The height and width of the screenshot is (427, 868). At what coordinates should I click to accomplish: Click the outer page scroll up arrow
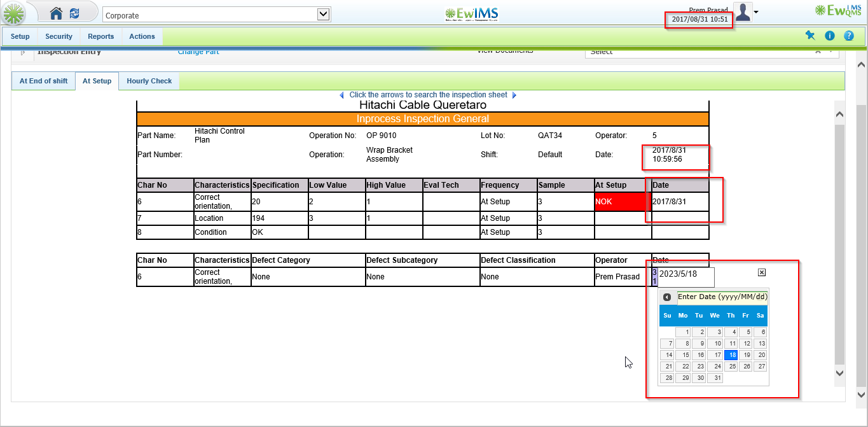[862, 65]
